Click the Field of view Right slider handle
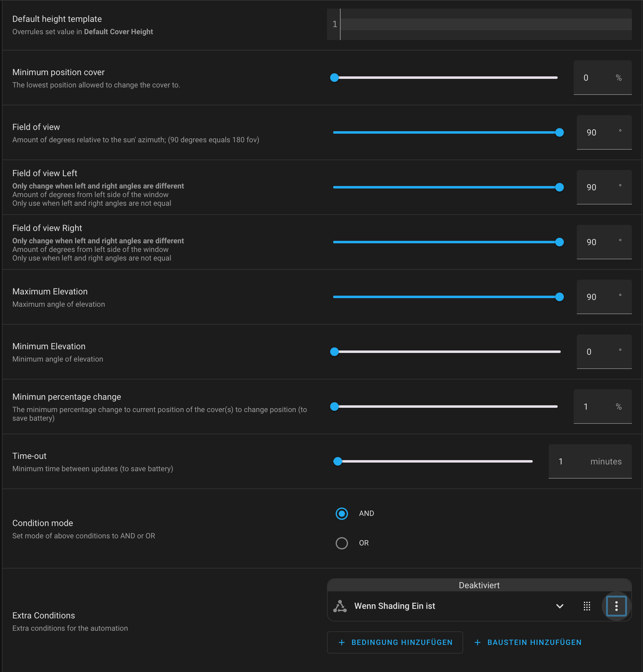Screen dimensions: 643x672 (x=559, y=242)
